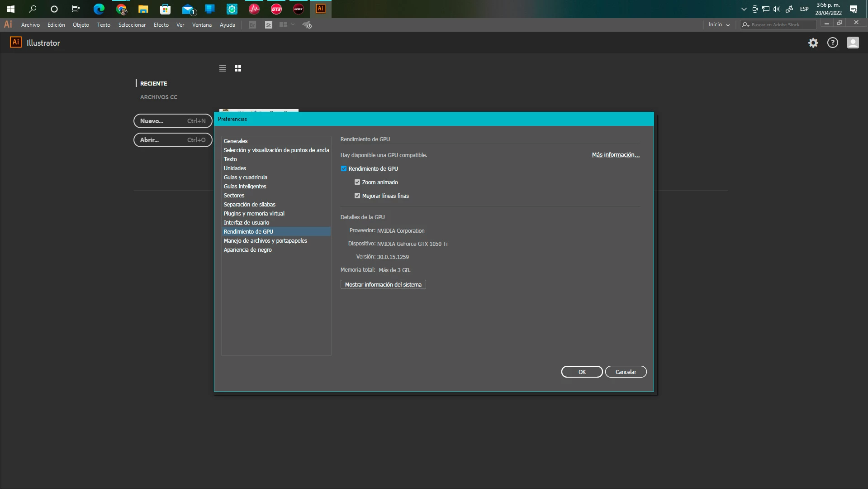Select Sectores in preferences list

[276, 196]
